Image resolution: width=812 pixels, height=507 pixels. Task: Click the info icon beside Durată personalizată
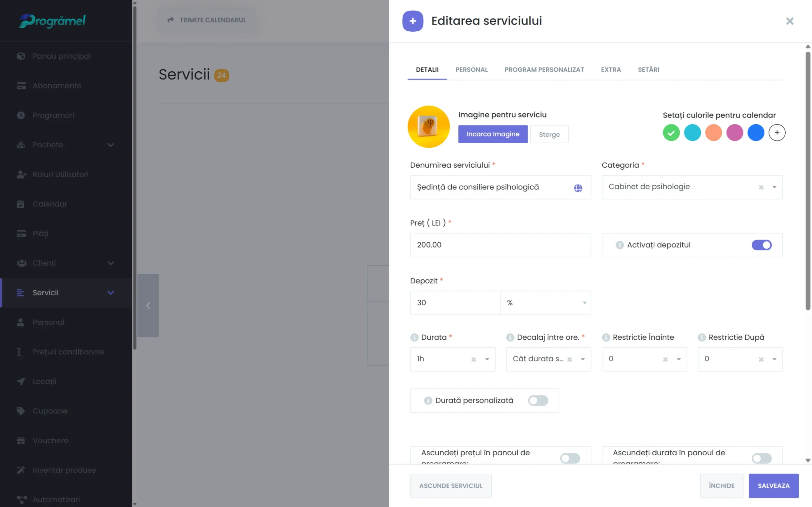428,400
